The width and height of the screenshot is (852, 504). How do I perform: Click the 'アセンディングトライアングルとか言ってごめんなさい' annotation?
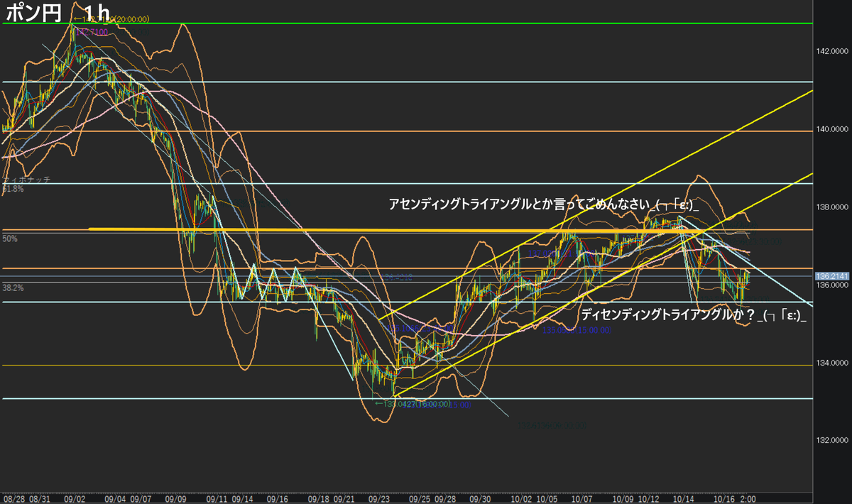click(518, 204)
